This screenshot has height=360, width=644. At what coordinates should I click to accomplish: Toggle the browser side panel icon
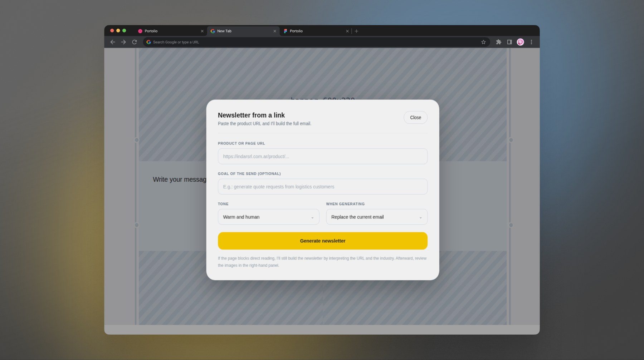(x=509, y=42)
